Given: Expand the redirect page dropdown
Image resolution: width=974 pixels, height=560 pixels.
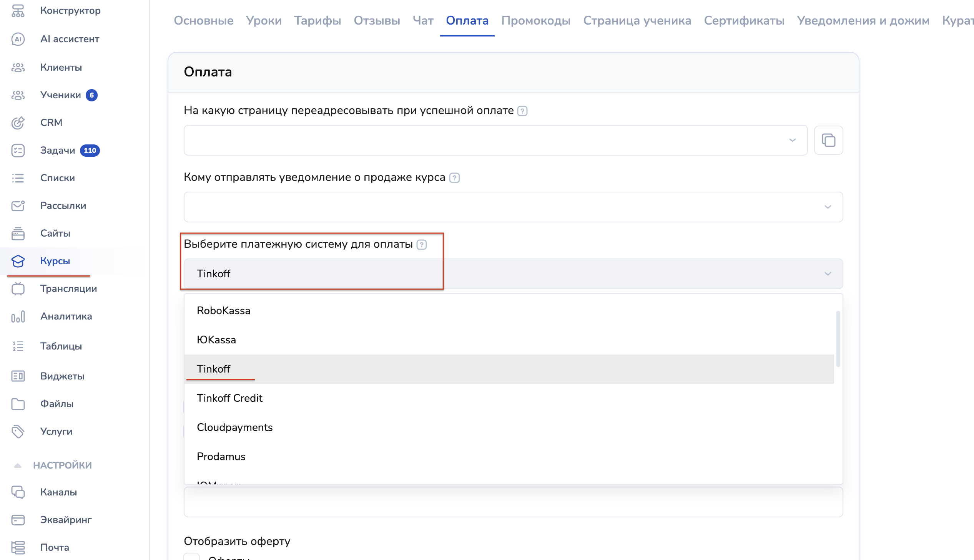Looking at the screenshot, I should pyautogui.click(x=792, y=141).
